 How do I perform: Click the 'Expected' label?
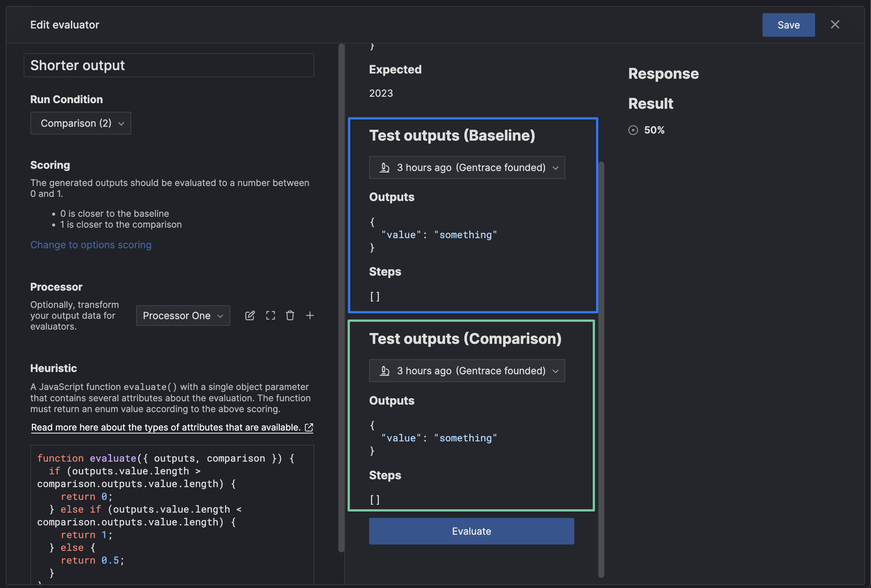395,69
